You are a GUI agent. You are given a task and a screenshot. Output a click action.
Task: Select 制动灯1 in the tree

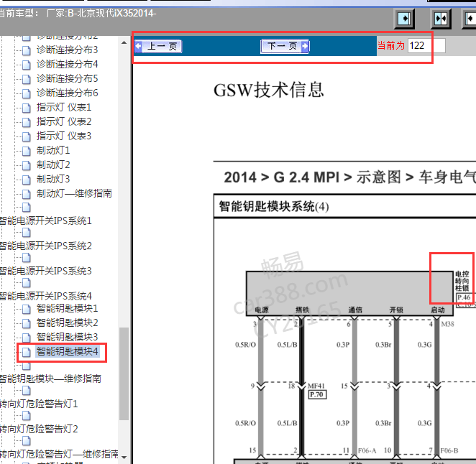(x=53, y=150)
